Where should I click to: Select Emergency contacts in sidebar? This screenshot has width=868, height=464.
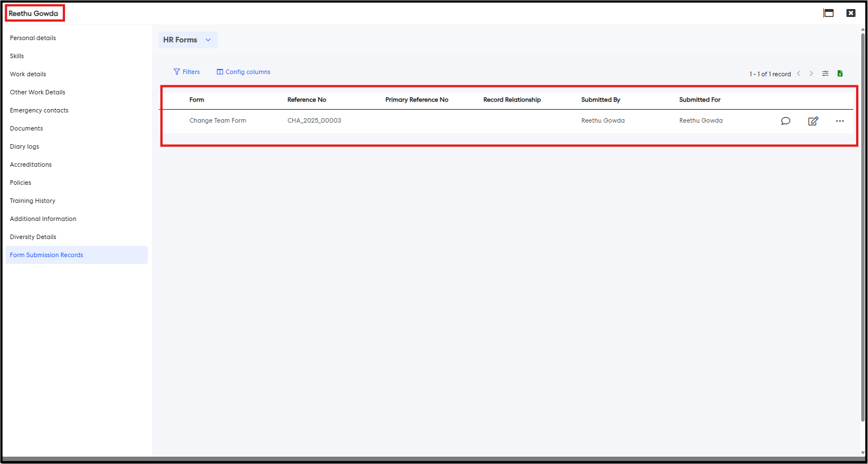(x=39, y=110)
